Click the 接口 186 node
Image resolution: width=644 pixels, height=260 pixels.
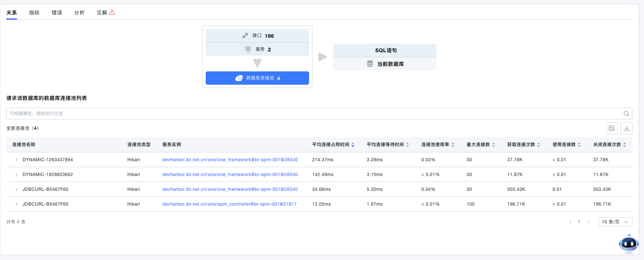tap(257, 36)
